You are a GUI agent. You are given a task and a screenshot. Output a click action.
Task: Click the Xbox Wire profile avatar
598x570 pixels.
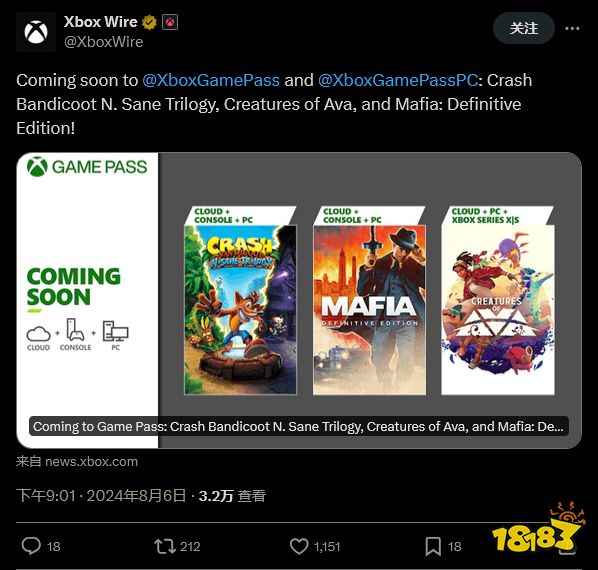point(36,32)
